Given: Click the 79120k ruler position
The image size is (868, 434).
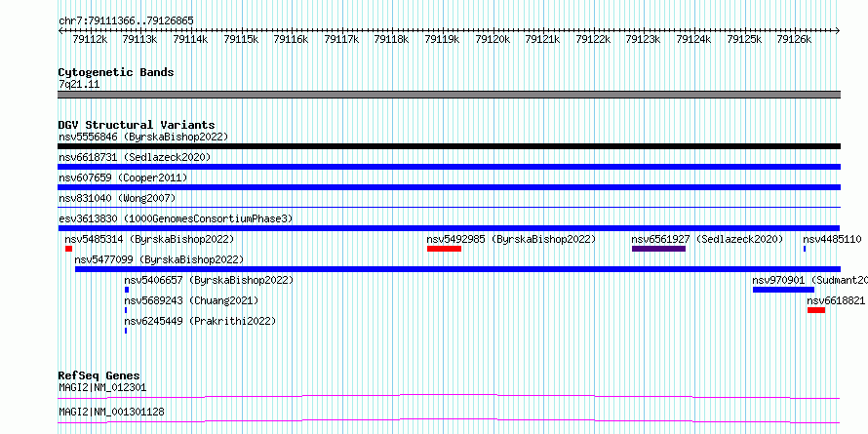Looking at the screenshot, I should coord(493,39).
